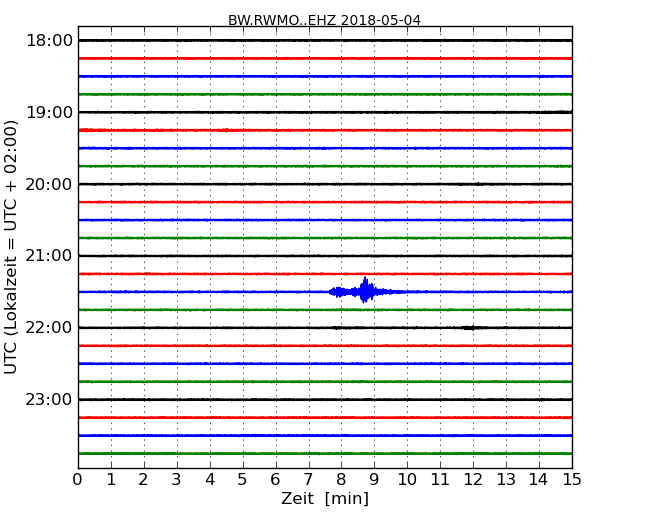This screenshot has width=650, height=520.
Task: Click x-axis tick label 10
Action: click(407, 480)
